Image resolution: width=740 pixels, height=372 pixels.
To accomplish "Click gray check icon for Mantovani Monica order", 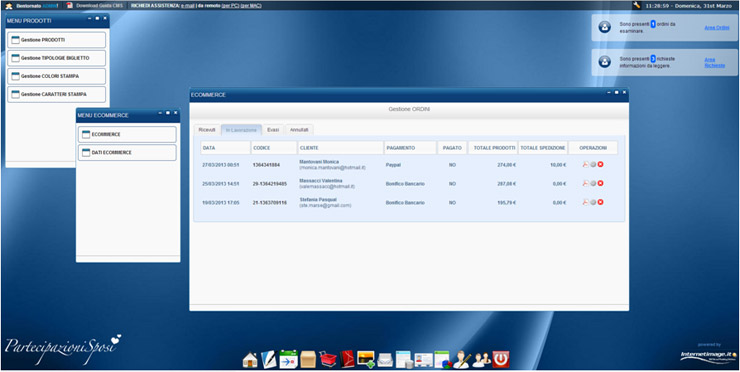I will [x=593, y=164].
